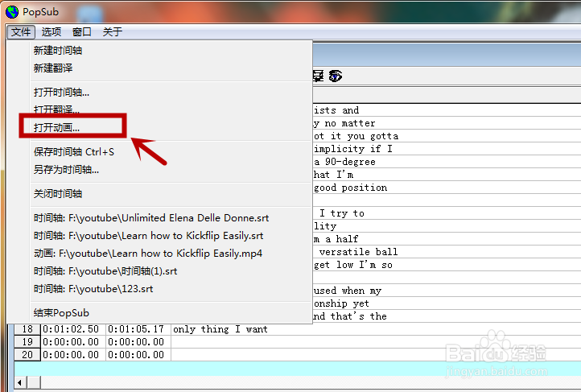
Task: Click subtitle line 'hat I'm'
Action: (x=333, y=175)
